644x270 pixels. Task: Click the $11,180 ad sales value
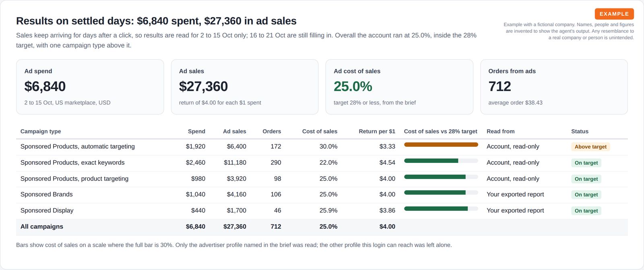[x=235, y=162]
